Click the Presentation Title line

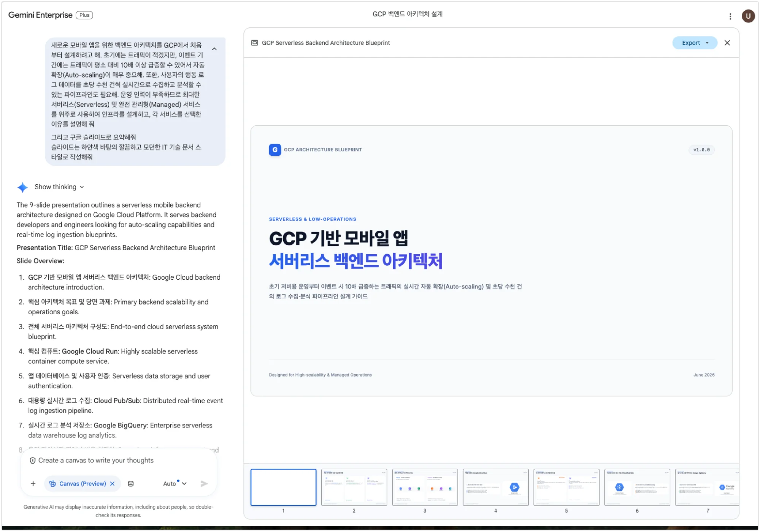[116, 247]
